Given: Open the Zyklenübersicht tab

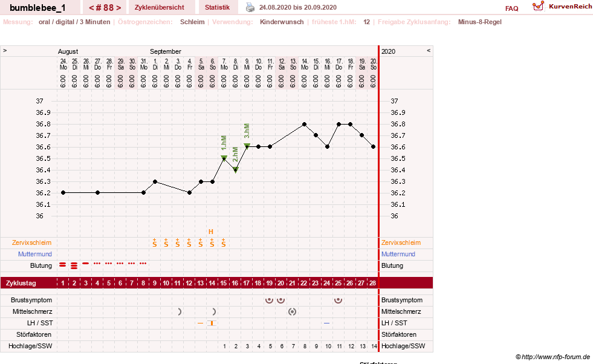Looking at the screenshot, I should (159, 7).
